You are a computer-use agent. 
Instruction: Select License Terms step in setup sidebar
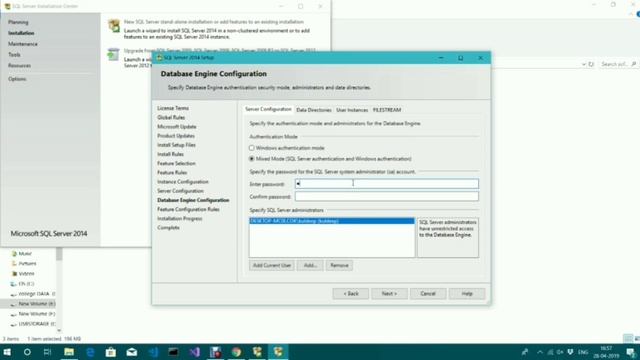pos(173,108)
